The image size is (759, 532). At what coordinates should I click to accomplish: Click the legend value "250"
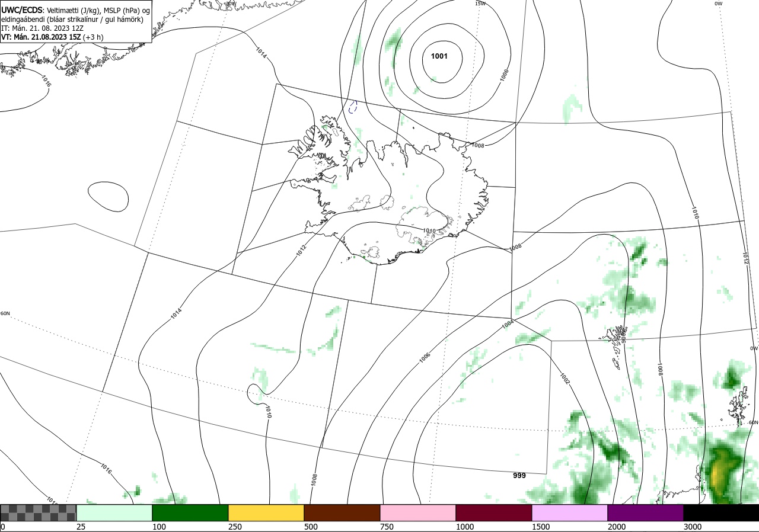click(235, 527)
